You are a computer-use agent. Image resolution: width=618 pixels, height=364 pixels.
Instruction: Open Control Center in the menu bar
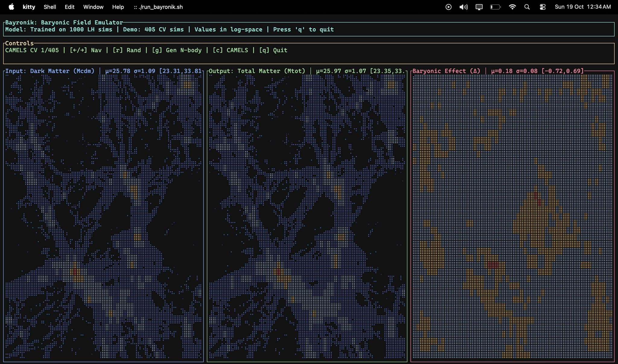(543, 7)
